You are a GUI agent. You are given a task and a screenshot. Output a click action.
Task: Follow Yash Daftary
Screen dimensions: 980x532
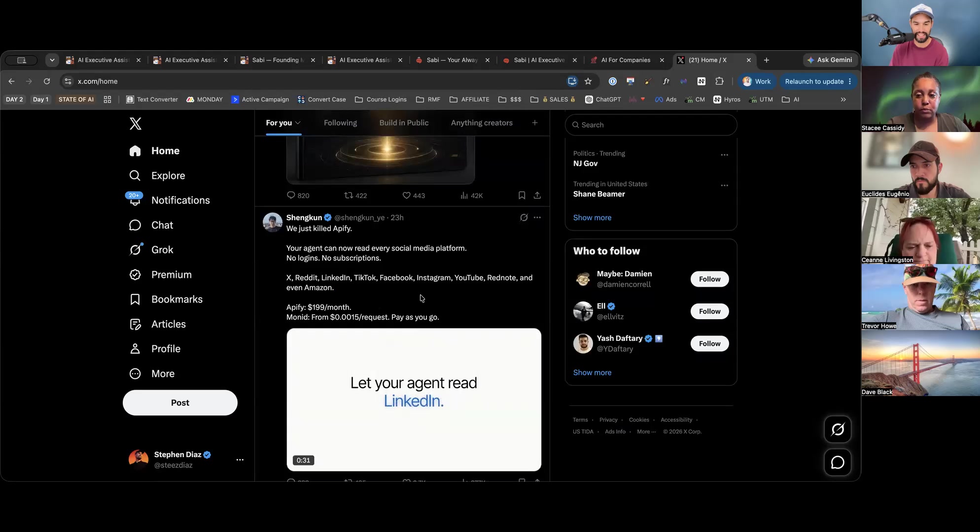[x=709, y=344]
